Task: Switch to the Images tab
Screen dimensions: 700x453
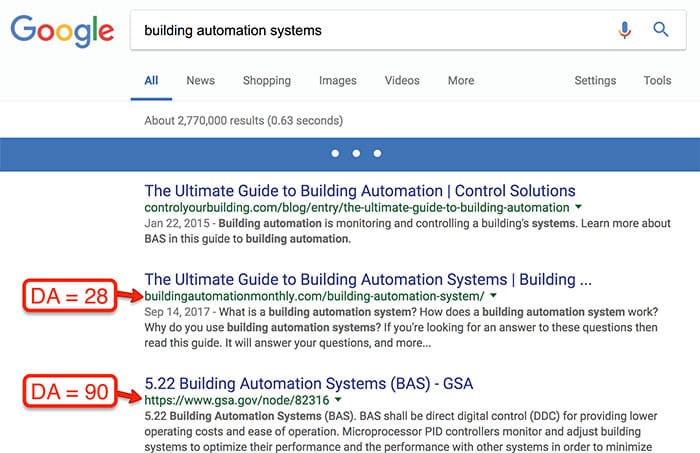Action: click(338, 81)
